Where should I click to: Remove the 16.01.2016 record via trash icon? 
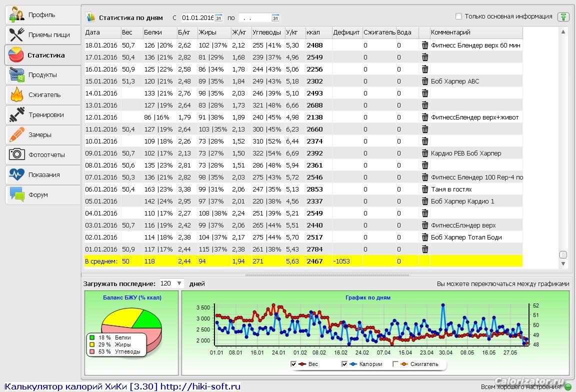click(424, 69)
